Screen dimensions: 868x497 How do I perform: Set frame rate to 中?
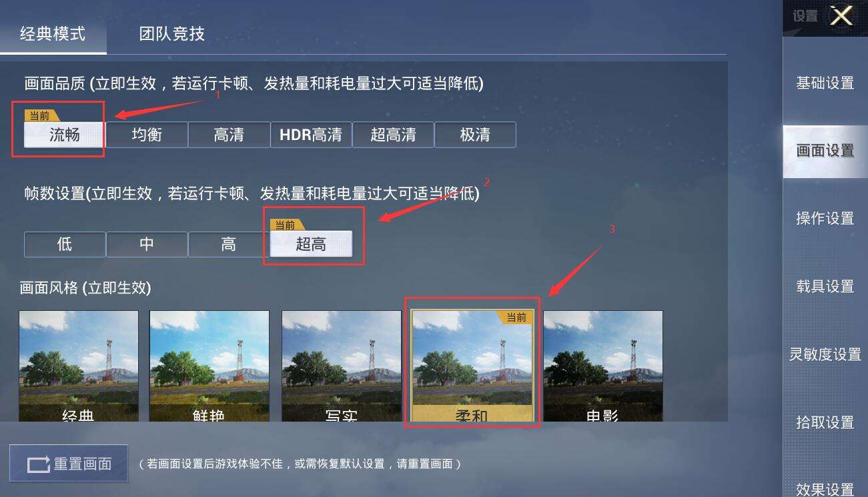[147, 244]
